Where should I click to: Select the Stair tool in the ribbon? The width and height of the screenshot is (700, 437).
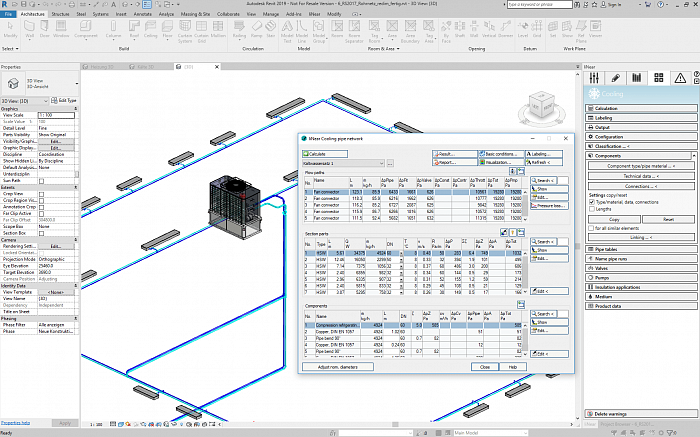(271, 29)
